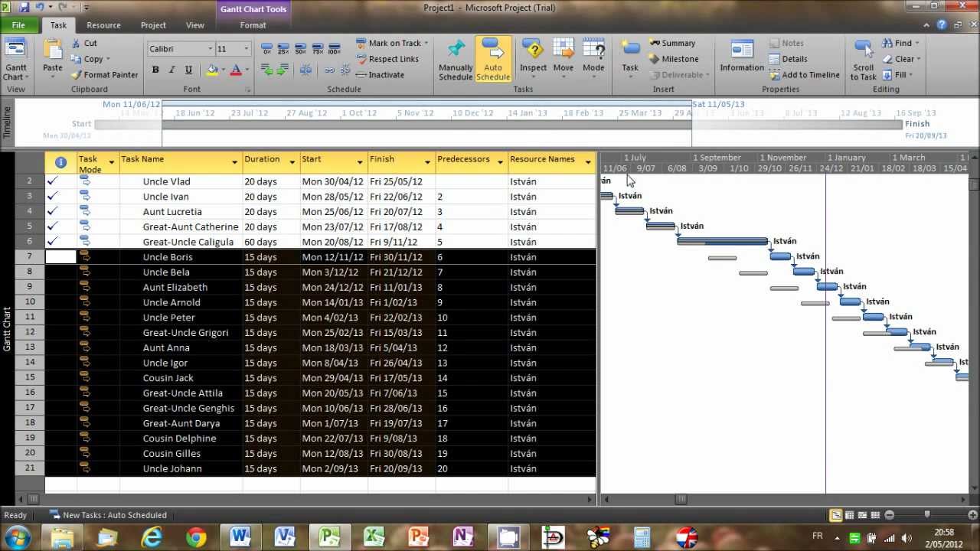Open the Copy dropdown arrow

108,59
